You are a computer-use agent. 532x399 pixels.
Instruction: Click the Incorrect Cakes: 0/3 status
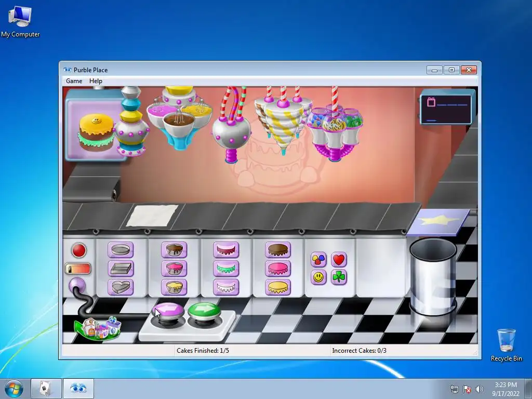(360, 351)
